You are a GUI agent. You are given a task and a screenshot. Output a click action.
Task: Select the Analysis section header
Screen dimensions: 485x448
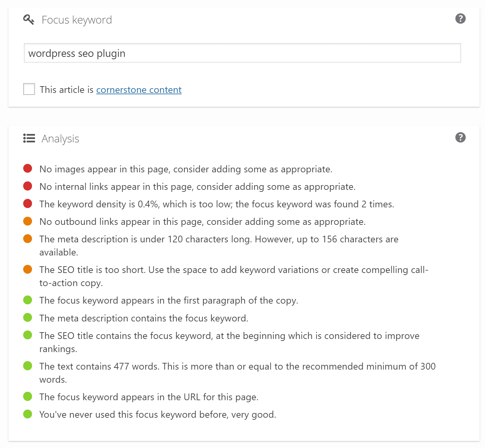coord(60,138)
